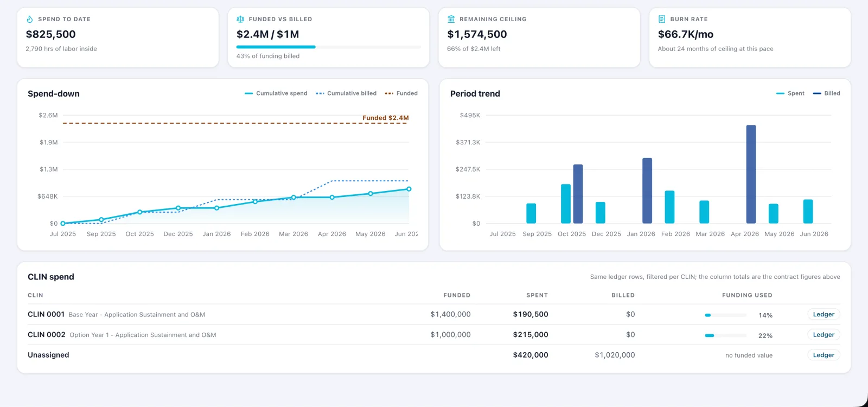Click the FUNDING USED column header

(747, 295)
